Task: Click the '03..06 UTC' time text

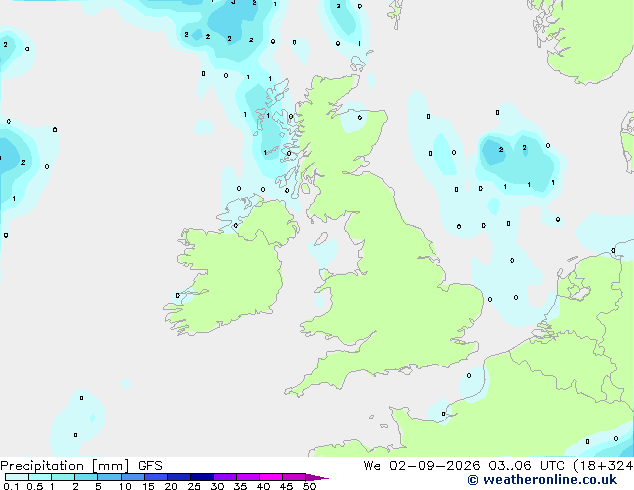Action: click(526, 466)
